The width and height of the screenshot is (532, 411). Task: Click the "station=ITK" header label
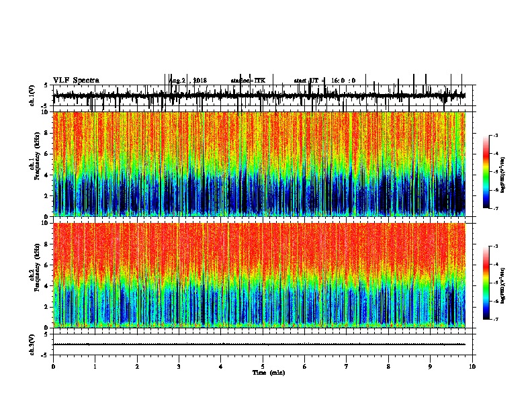248,81
